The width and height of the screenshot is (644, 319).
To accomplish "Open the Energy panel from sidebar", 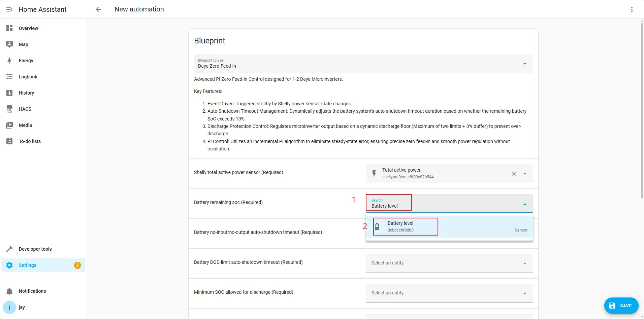I will click(26, 61).
